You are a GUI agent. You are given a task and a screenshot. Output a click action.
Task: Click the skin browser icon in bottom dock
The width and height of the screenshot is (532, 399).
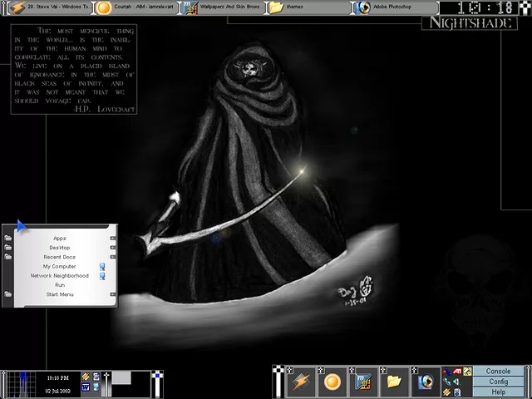pos(363,382)
